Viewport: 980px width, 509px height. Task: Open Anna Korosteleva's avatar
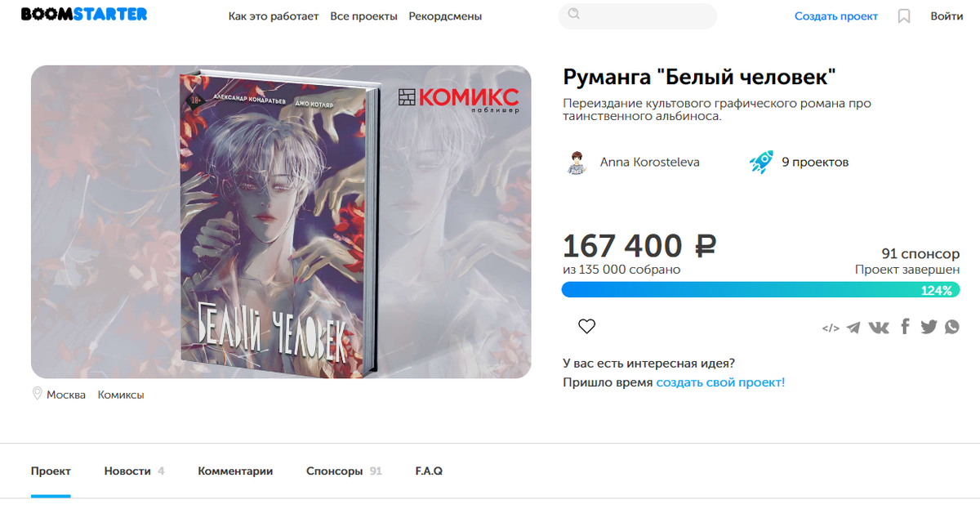point(577,163)
